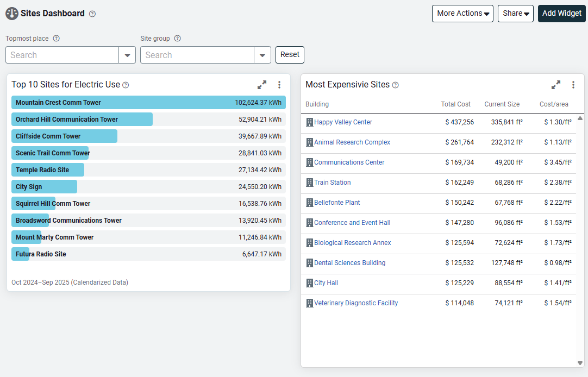The image size is (588, 377).
Task: Open kebab menu of Most Expensivie Sites widget
Action: pos(573,85)
